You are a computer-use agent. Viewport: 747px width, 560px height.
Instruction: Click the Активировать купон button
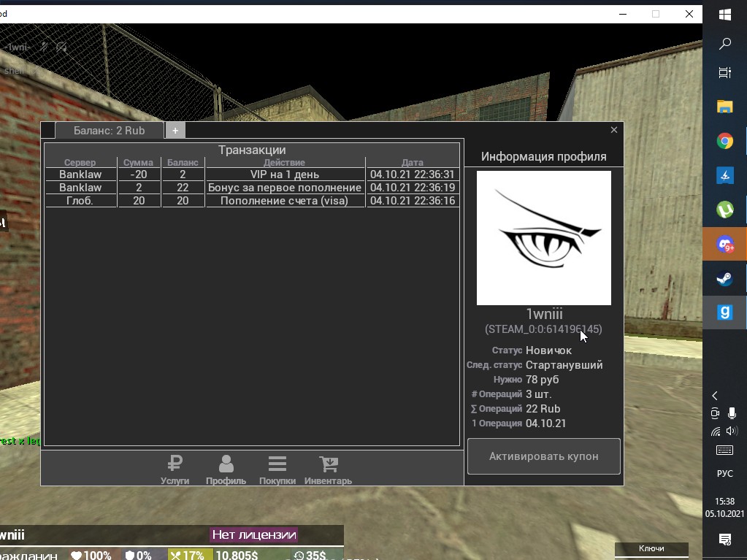(x=544, y=456)
